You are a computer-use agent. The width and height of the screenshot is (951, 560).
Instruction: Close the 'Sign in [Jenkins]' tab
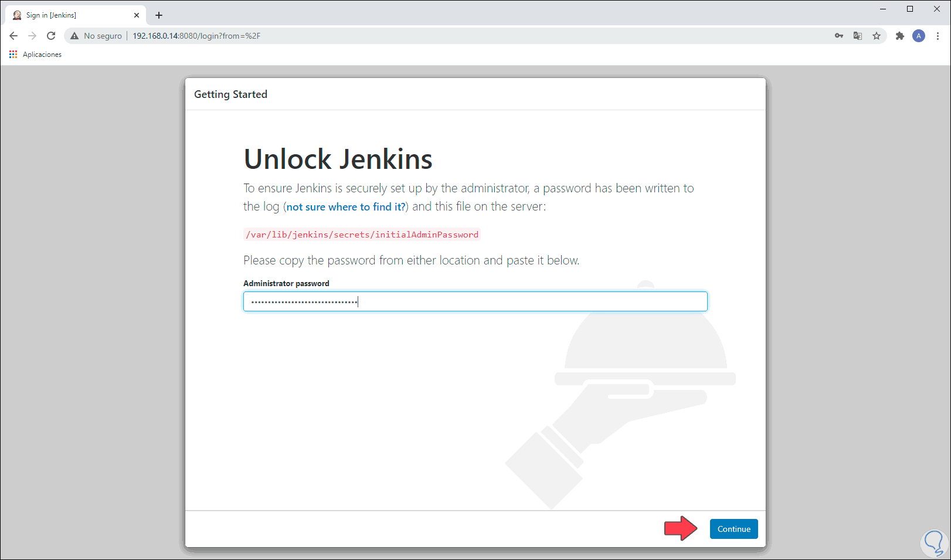[x=137, y=15]
